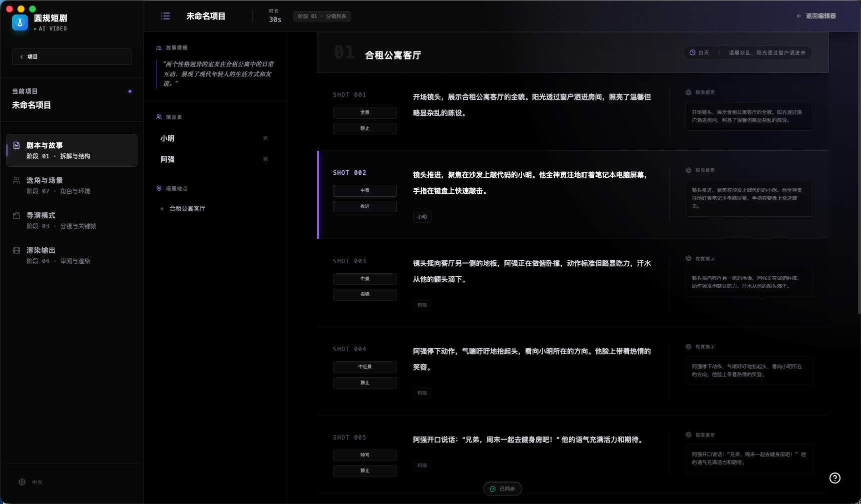Click the 小明 character tag under SHOT 002
Image resolution: width=861 pixels, height=504 pixels.
point(422,217)
